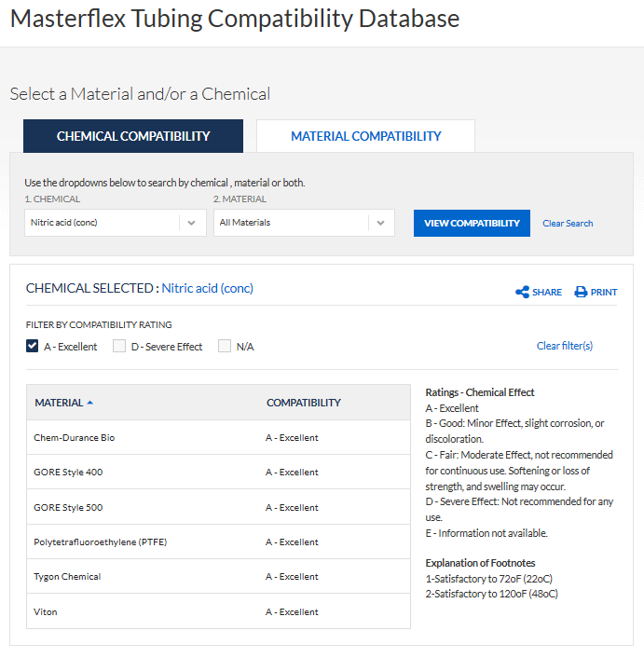
Task: Enable the D - Severe Effect filter
Action: click(119, 346)
